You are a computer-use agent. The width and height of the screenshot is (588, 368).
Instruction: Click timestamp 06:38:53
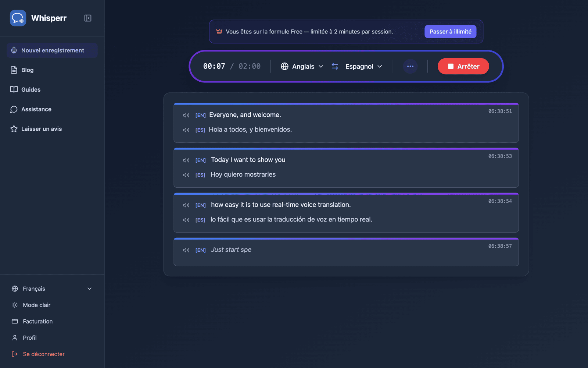[500, 156]
